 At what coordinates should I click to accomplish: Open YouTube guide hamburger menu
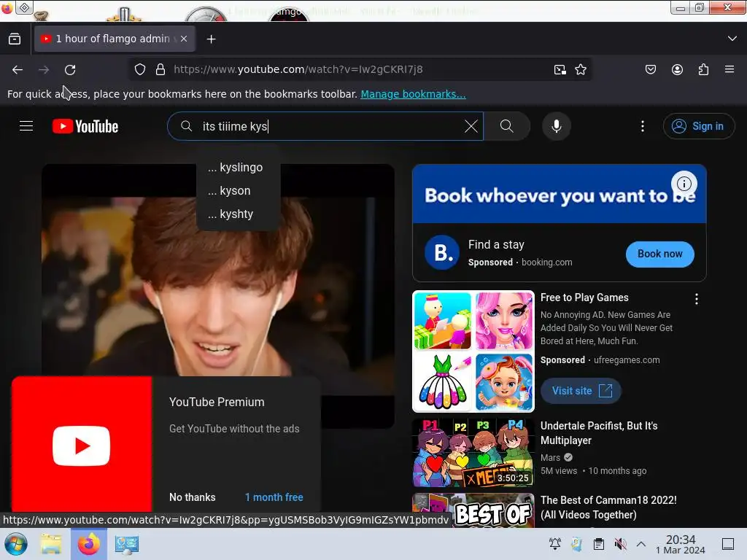click(26, 126)
